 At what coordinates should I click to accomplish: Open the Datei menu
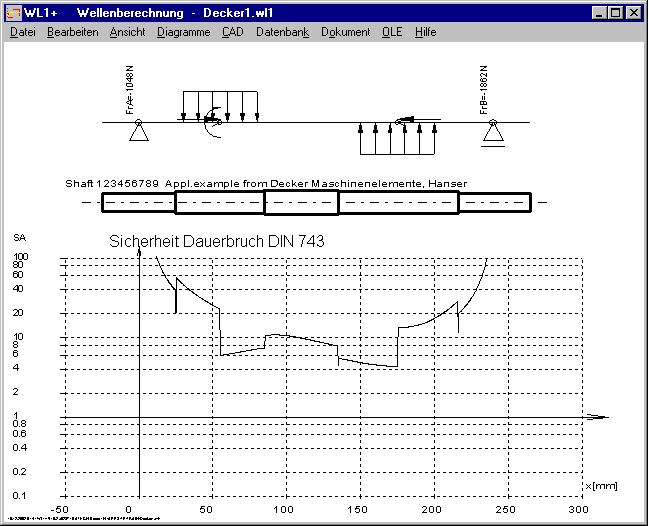click(x=22, y=32)
